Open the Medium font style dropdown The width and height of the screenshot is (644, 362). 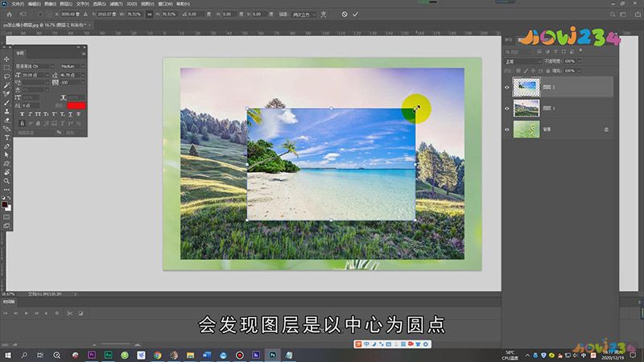tap(82, 66)
